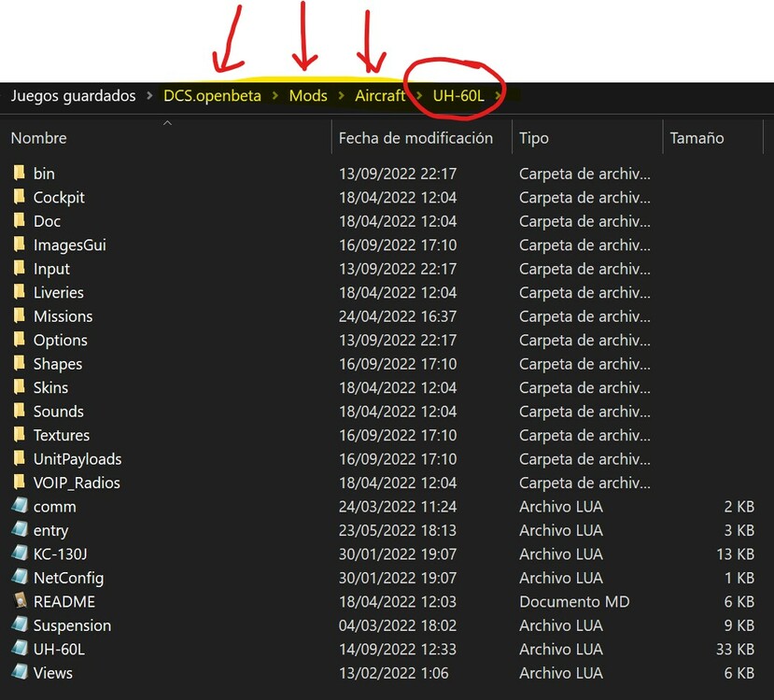This screenshot has height=700, width=774.
Task: Click 'Documento MD' type of README
Action: [x=574, y=601]
